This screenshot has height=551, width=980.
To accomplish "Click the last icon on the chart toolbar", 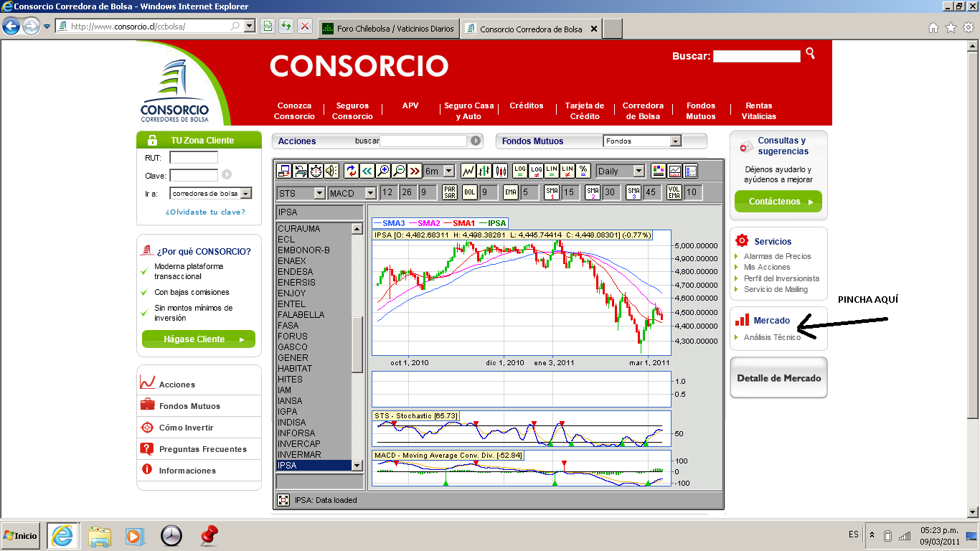I will coord(690,171).
